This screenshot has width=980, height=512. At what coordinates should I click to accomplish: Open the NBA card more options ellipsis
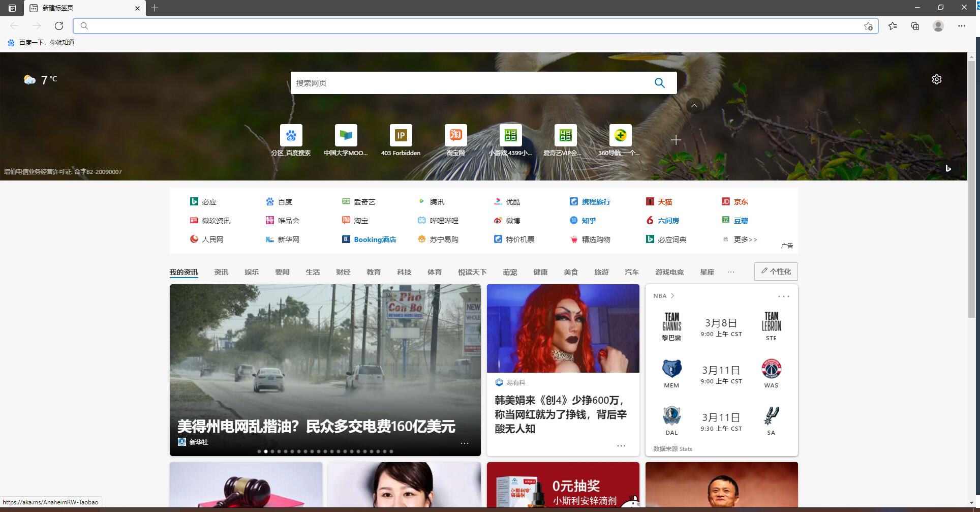coord(783,296)
